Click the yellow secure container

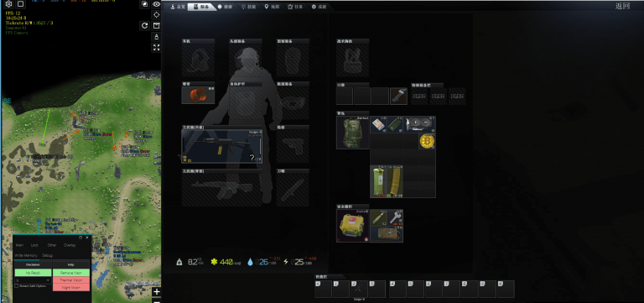pyautogui.click(x=353, y=226)
